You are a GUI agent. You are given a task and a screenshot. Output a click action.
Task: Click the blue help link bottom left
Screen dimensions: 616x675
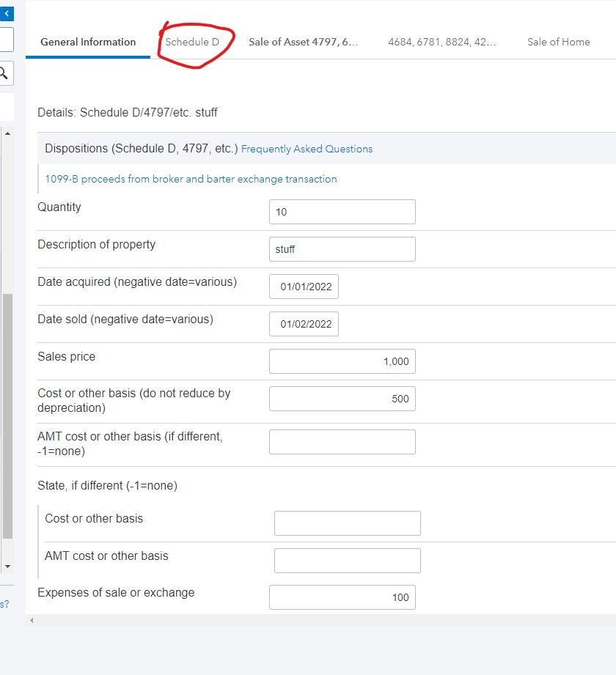point(5,603)
